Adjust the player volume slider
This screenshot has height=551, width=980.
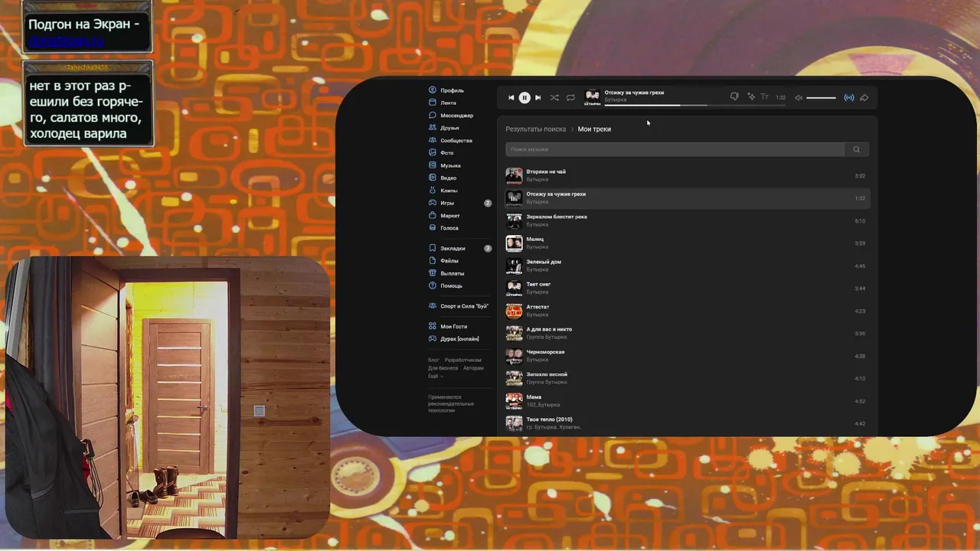pyautogui.click(x=821, y=98)
